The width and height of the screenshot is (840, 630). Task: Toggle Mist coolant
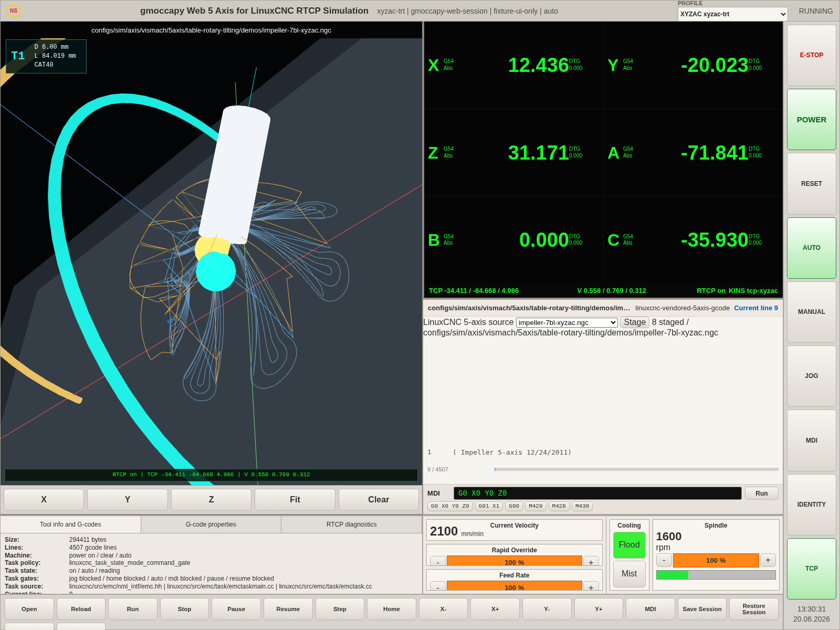pos(629,574)
